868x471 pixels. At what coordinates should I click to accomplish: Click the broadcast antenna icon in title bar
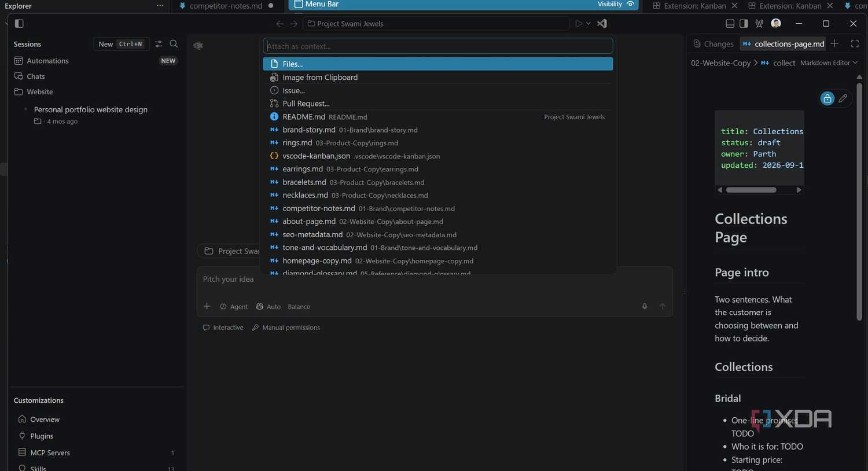tap(759, 24)
